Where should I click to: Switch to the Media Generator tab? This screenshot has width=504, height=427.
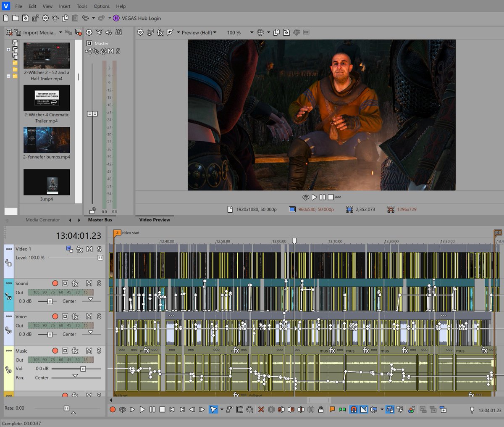point(43,220)
